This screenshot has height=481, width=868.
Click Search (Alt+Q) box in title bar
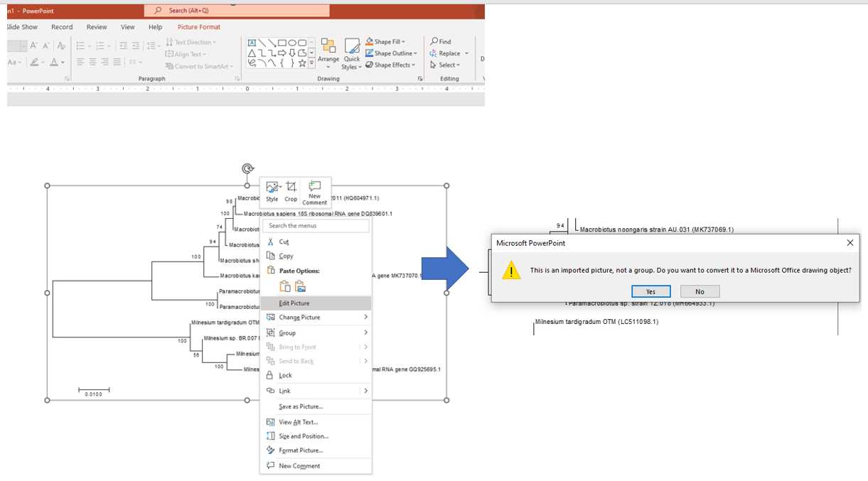click(x=237, y=11)
